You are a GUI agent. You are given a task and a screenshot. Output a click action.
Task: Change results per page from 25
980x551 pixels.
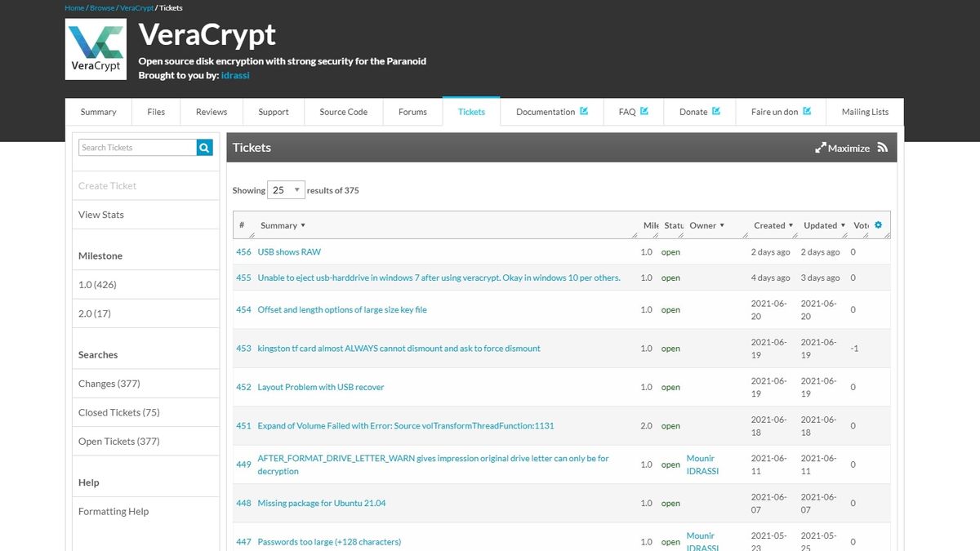pyautogui.click(x=286, y=189)
